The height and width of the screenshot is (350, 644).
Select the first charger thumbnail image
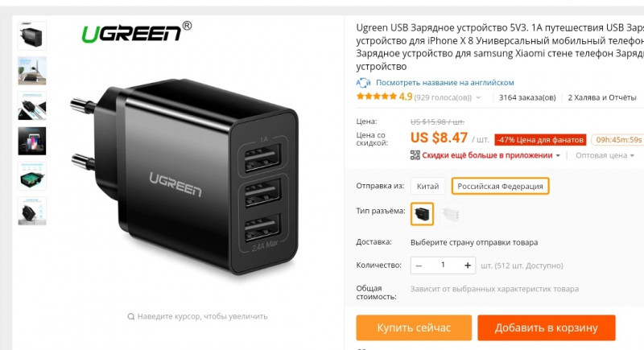point(32,35)
